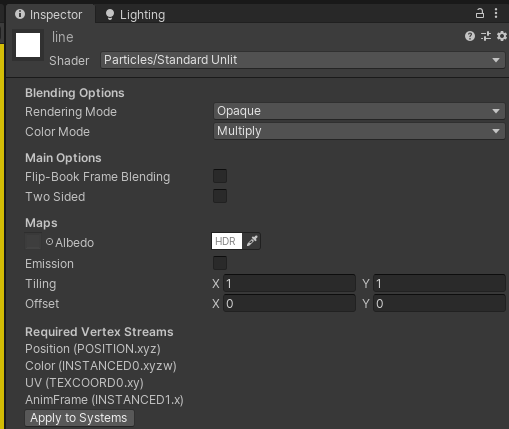Open the Color Mode dropdown

click(x=359, y=131)
